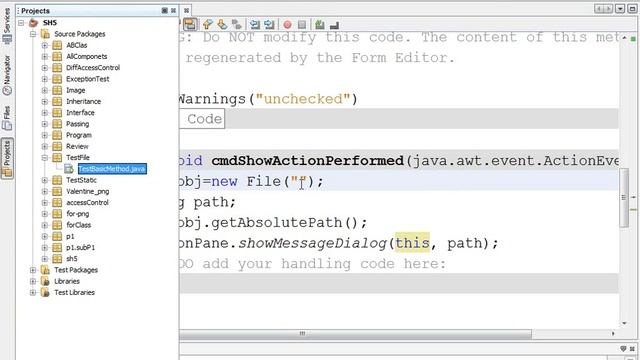Uncomment selected lines icon

click(x=334, y=25)
